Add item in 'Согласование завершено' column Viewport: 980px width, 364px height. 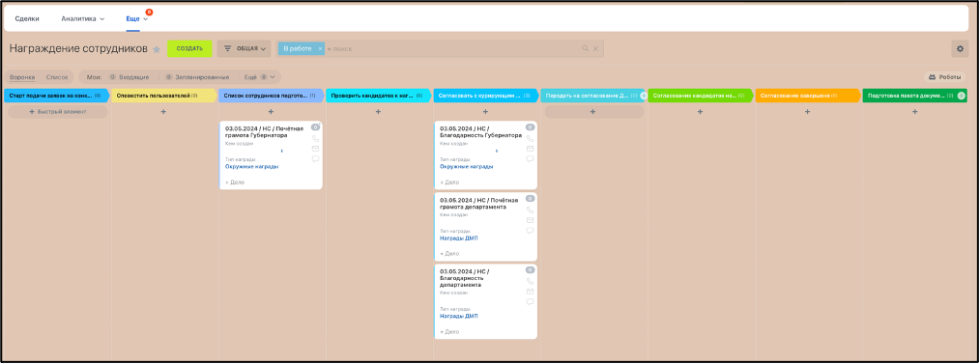tap(808, 112)
